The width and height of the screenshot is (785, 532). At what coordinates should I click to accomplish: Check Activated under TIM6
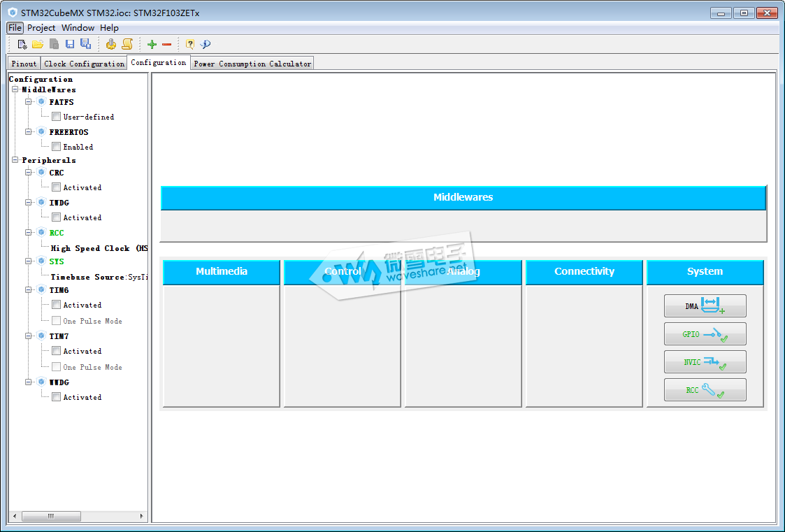pos(57,305)
